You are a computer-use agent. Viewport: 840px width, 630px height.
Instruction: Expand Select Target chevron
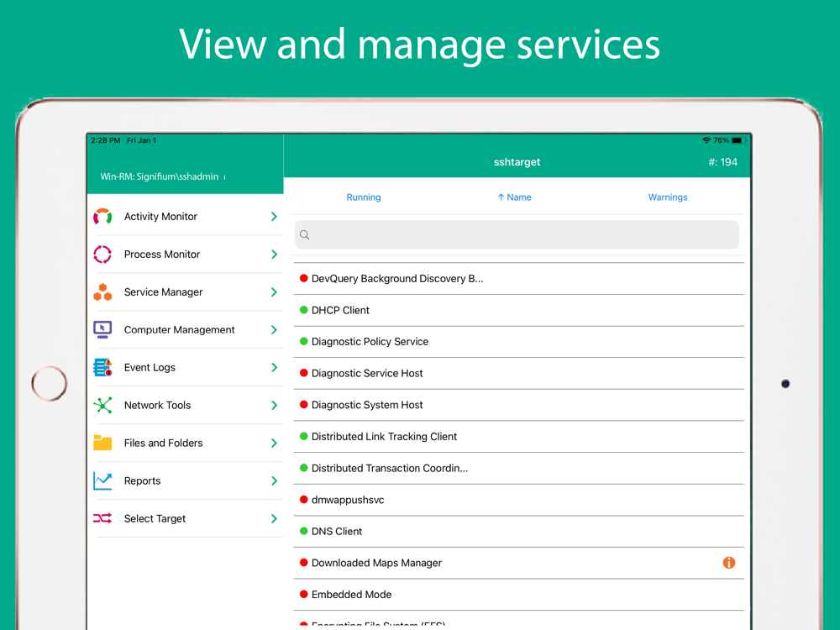(x=274, y=518)
